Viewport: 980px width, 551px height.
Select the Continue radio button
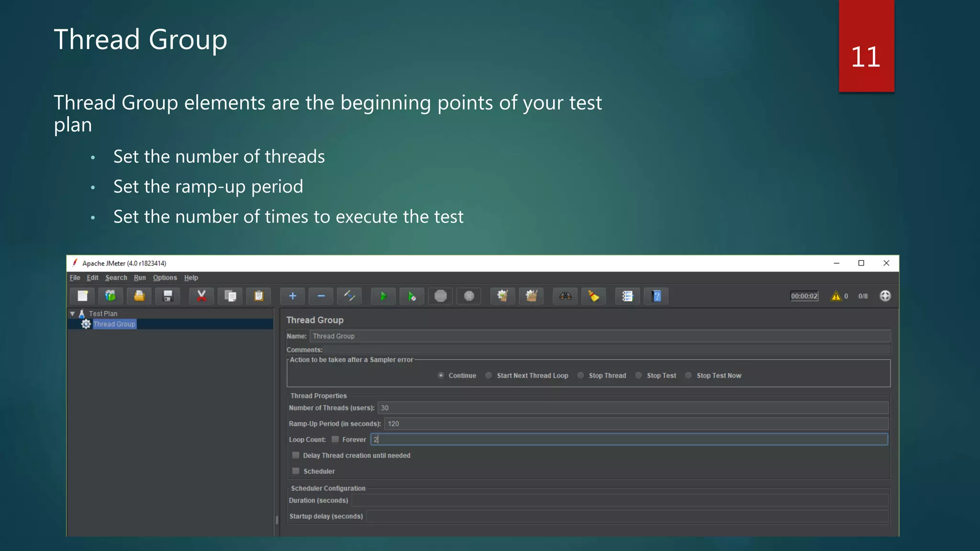[441, 375]
